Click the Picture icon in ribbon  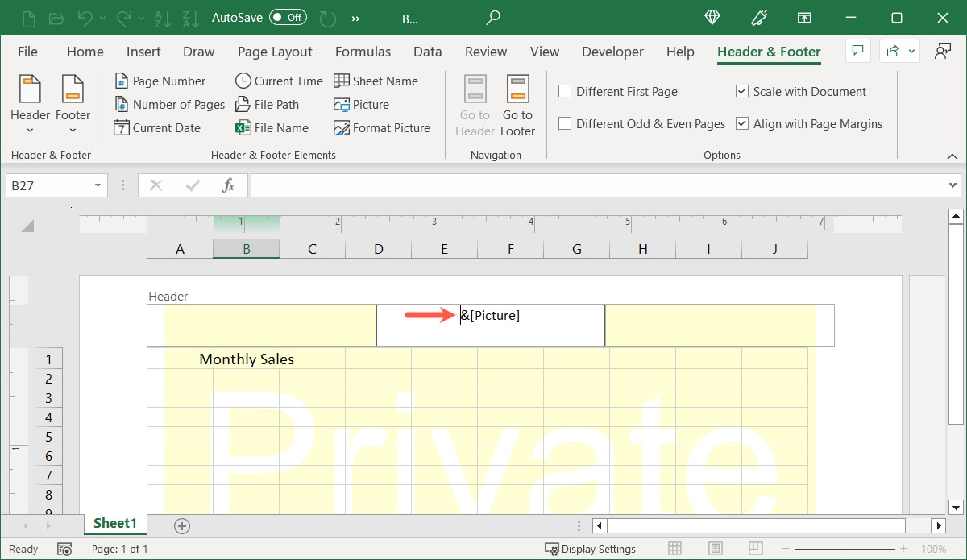pos(342,105)
